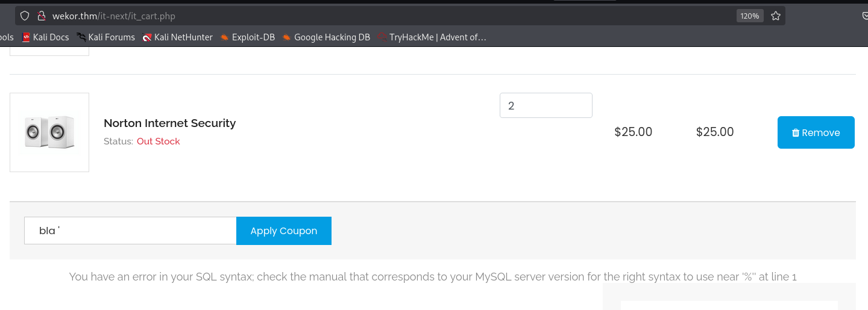Click the SQL syntax error message

pyautogui.click(x=433, y=277)
